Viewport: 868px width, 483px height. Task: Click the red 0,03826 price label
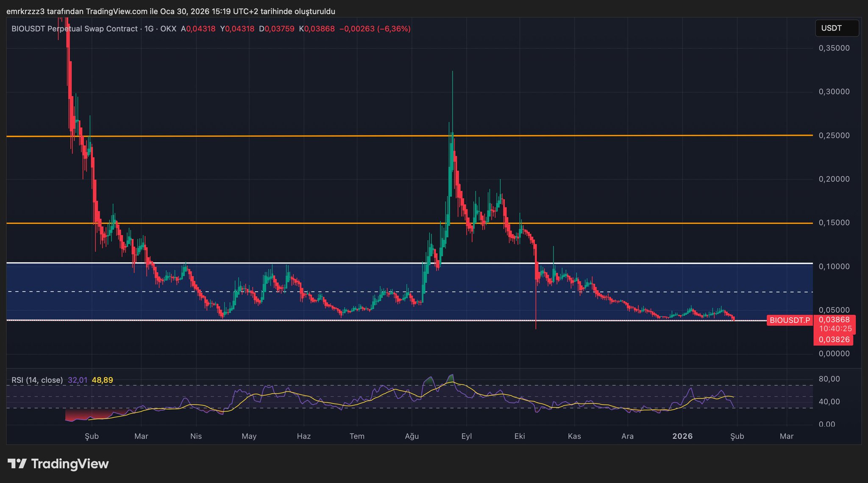[834, 339]
